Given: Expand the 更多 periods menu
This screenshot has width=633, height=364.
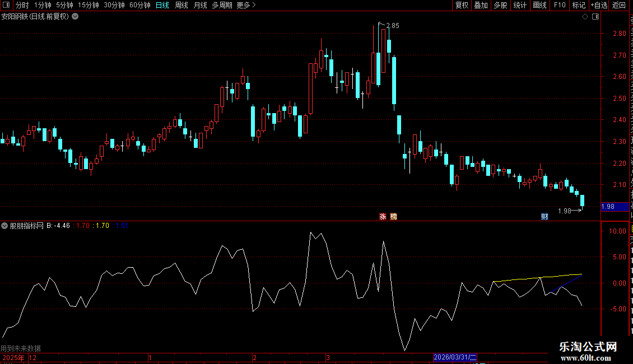Looking at the screenshot, I should (x=246, y=5).
